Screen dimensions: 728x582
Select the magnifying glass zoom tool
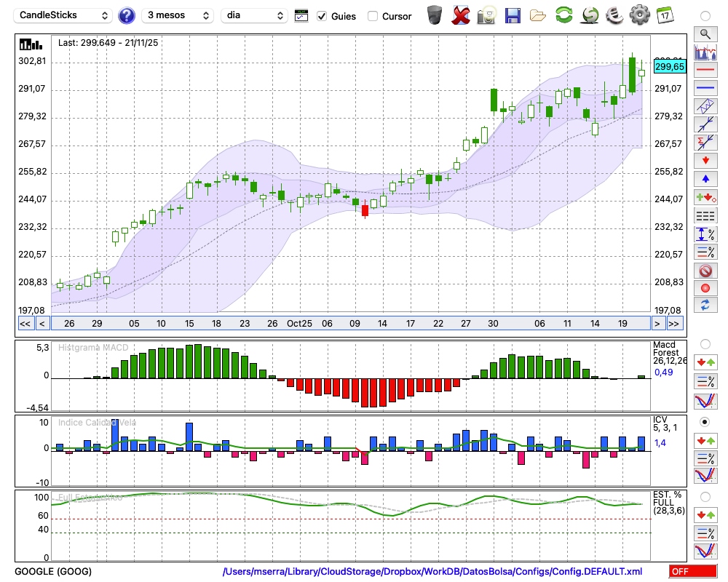click(705, 33)
